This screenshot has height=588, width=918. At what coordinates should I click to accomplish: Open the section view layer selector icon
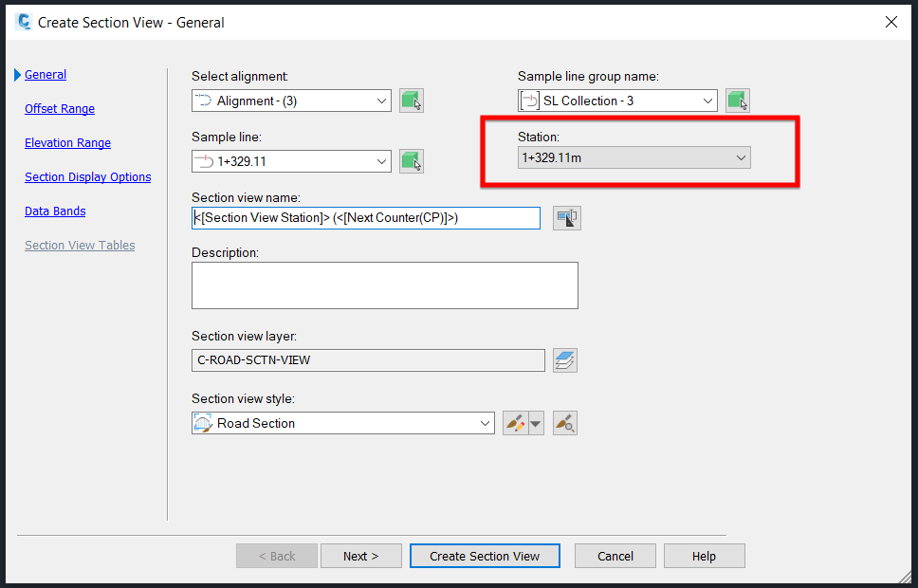[565, 360]
